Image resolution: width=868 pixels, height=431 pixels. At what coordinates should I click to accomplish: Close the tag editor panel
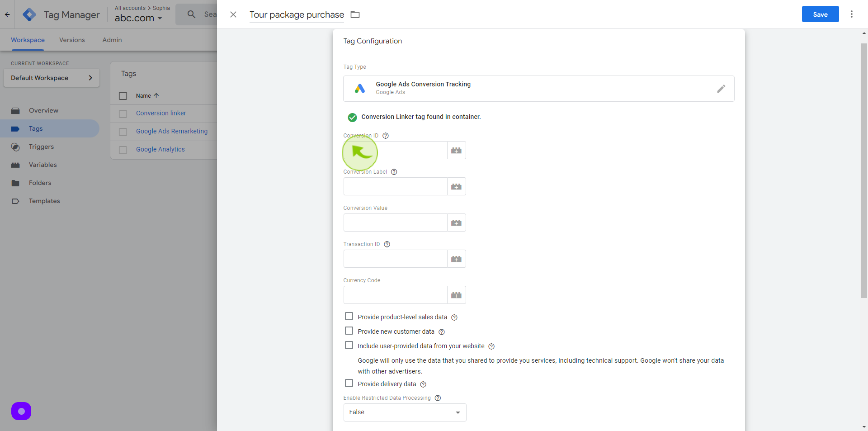tap(233, 14)
